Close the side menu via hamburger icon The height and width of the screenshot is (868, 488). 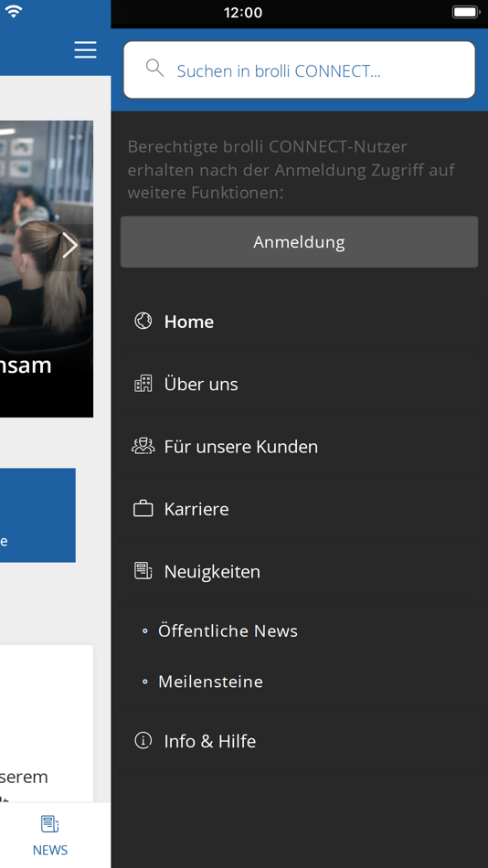(x=85, y=50)
